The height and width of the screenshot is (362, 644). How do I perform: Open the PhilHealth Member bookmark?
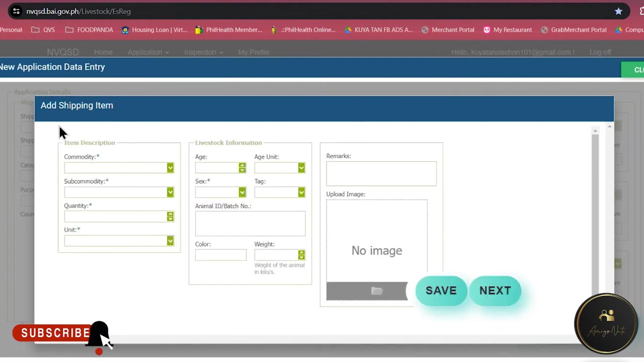click(228, 30)
